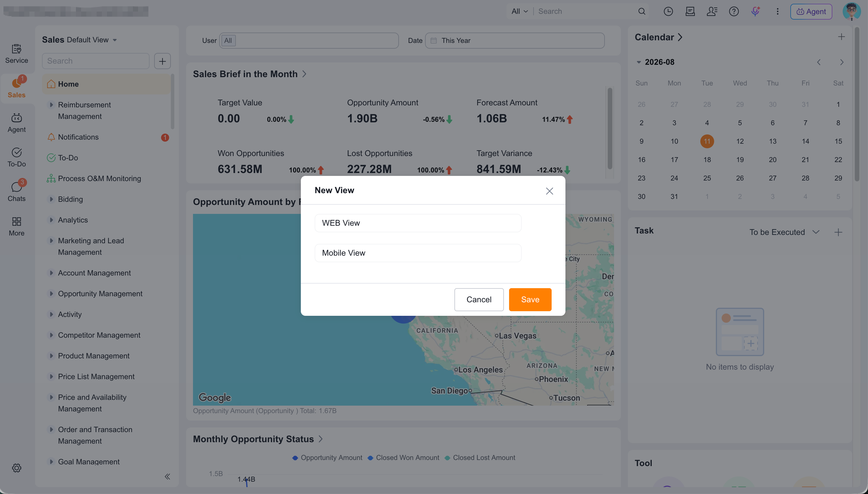Open the To be Executed task filter
The height and width of the screenshot is (494, 868).
[x=784, y=232]
